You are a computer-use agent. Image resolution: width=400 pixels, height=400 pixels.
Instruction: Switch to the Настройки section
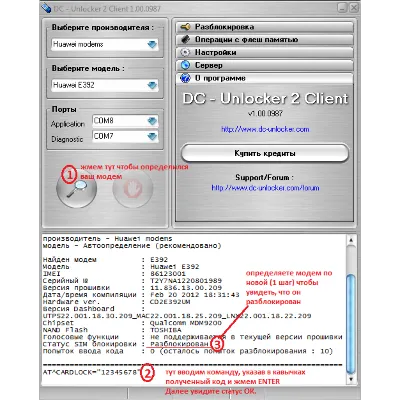click(264, 53)
